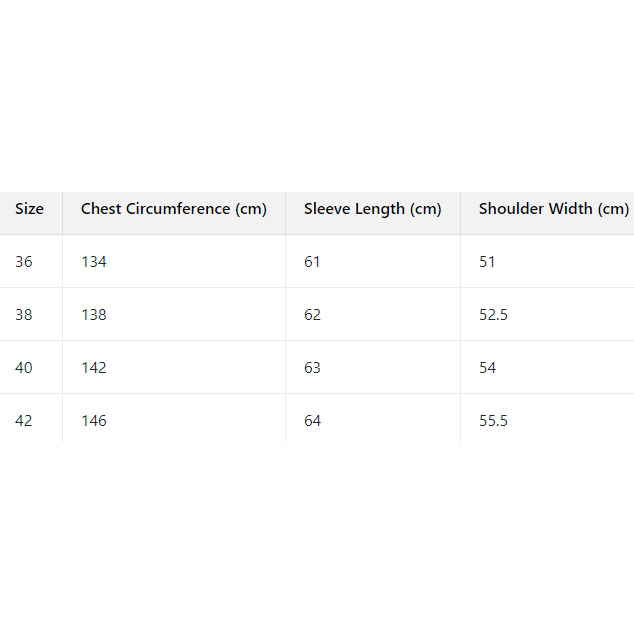Click sleeve length value 63
This screenshot has height=634, width=634.
[x=313, y=368]
